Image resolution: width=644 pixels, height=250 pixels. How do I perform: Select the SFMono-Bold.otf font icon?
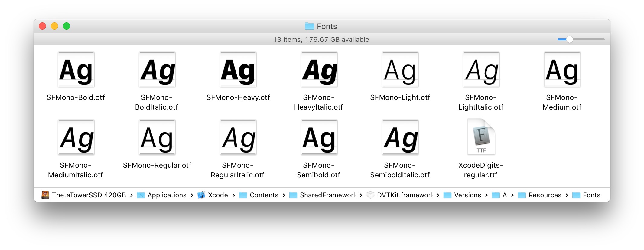(x=76, y=70)
